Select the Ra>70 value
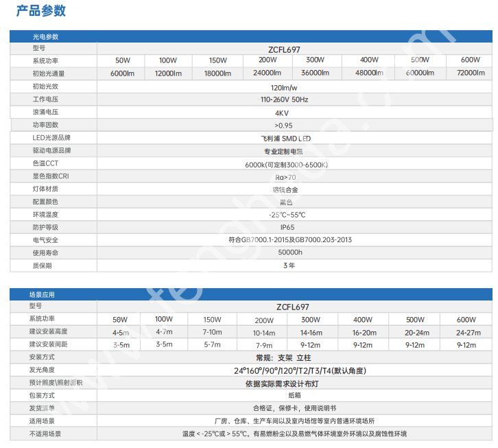498x448 pixels. pos(285,178)
